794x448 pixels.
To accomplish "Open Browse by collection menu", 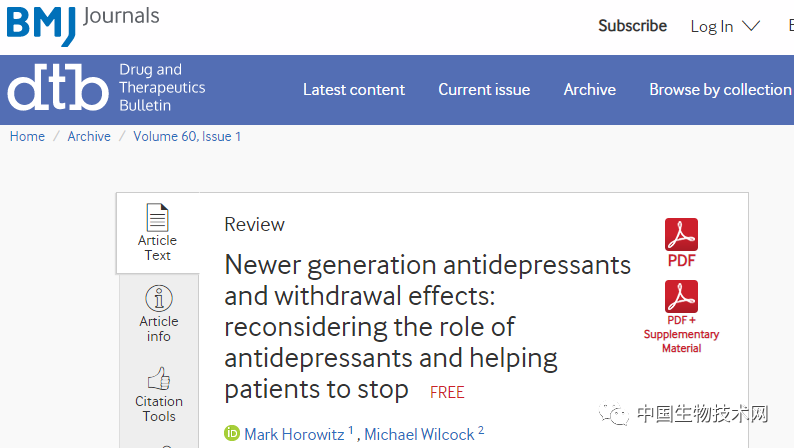I will [x=720, y=89].
